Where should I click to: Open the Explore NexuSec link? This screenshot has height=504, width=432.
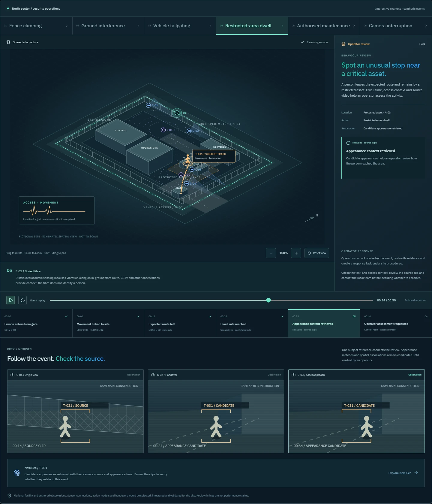[x=403, y=473]
